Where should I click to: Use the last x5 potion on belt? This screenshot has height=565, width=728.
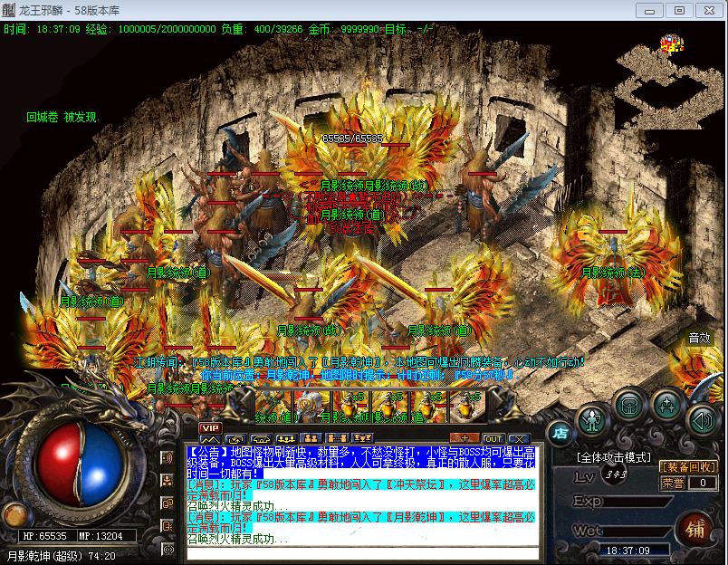tap(466, 407)
